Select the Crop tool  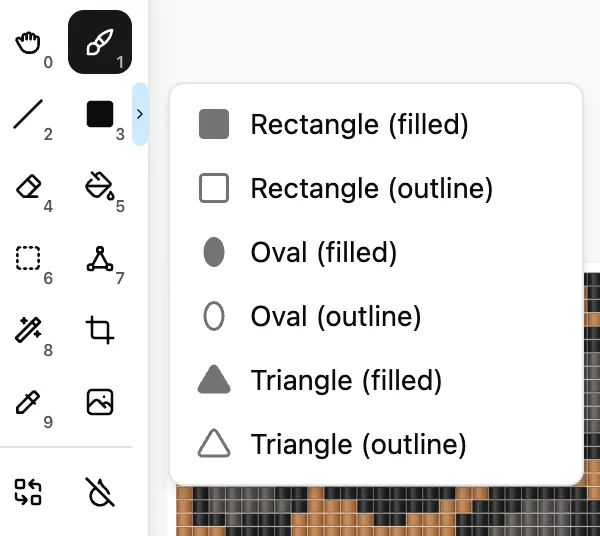(x=100, y=330)
